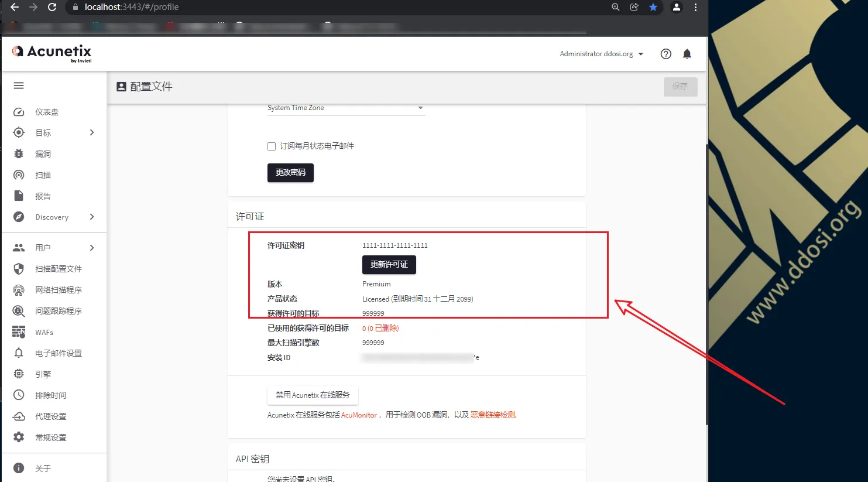Click the excluded hours clock icon
Screen dimensions: 868x482
[x=19, y=395]
